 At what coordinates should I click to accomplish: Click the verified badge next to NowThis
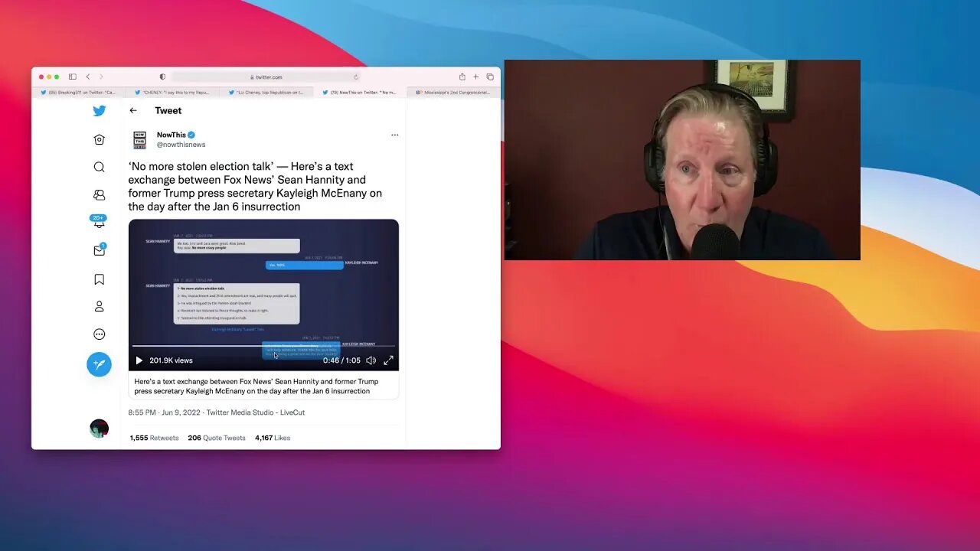tap(191, 135)
